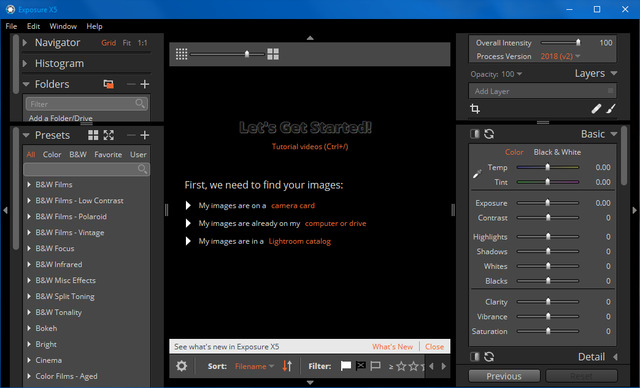
Task: Toggle the Detail panel on/off switch
Action: point(474,357)
